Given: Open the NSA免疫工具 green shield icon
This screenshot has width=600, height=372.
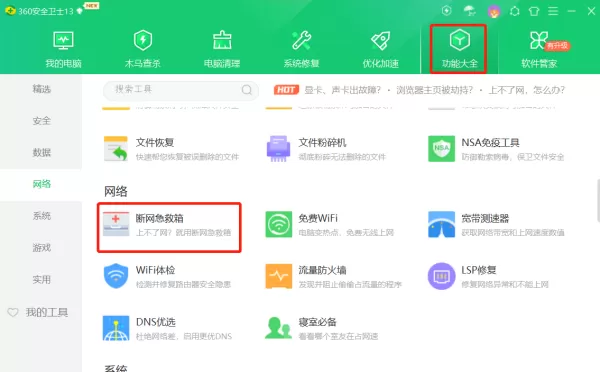Looking at the screenshot, I should coord(442,149).
